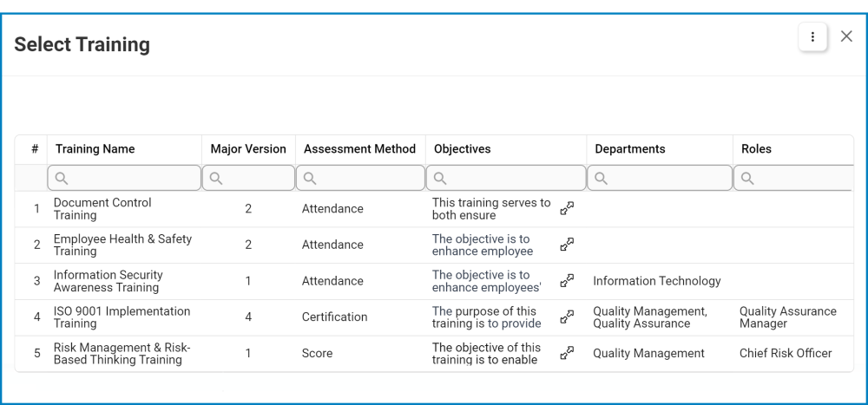
Task: Click the Major Version filter search box
Action: coord(248,179)
